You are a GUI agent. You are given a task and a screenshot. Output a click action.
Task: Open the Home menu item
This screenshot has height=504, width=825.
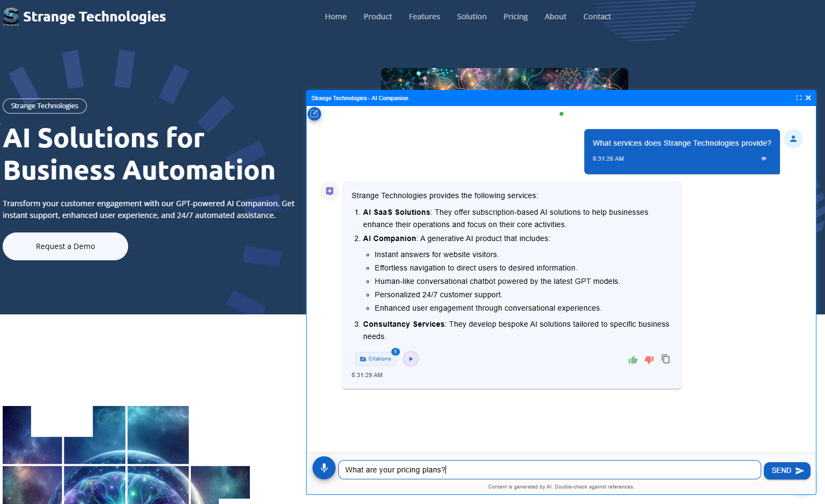(x=336, y=17)
